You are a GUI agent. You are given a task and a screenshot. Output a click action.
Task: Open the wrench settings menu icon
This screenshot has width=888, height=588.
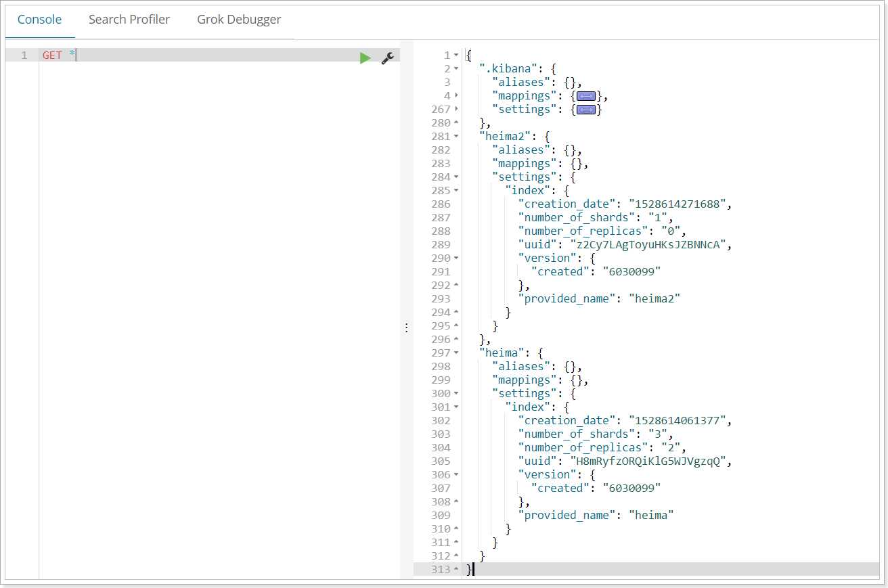click(388, 58)
